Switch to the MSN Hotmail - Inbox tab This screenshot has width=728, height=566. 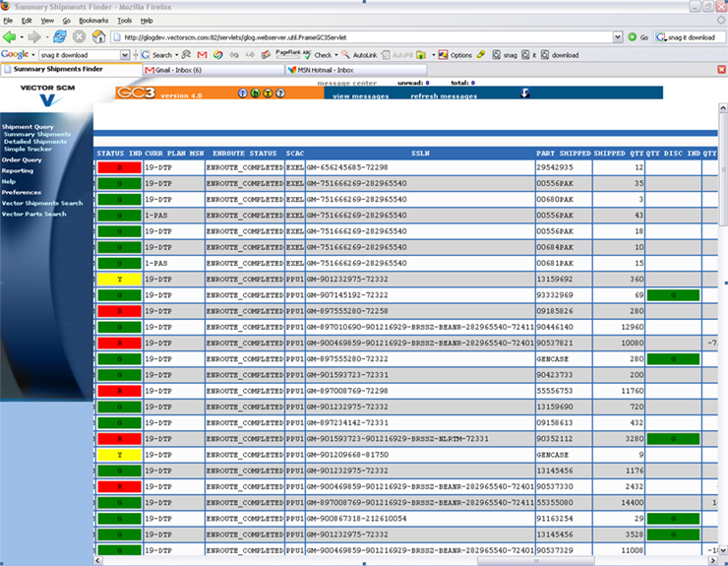coord(356,70)
